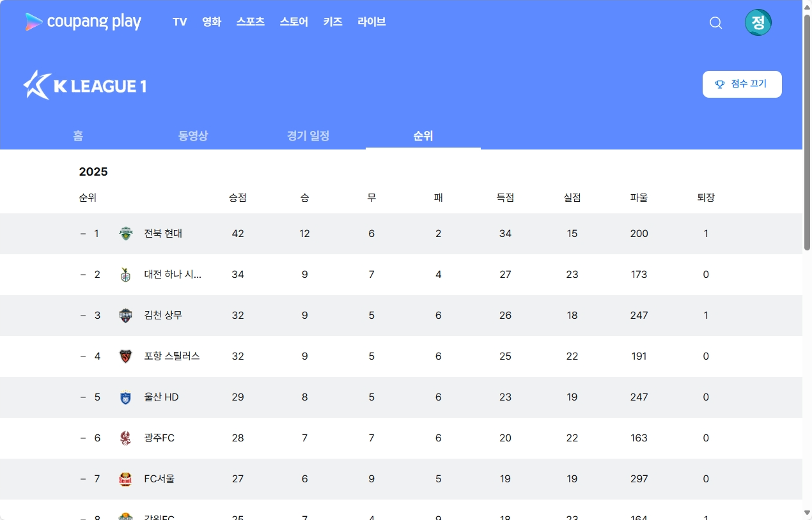Viewport: 812px width, 520px height.
Task: Open the Coupang Play home logo
Action: pyautogui.click(x=83, y=22)
